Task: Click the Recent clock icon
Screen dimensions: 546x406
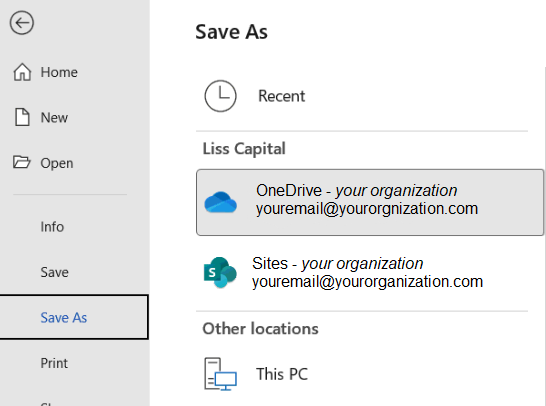Action: coord(220,96)
